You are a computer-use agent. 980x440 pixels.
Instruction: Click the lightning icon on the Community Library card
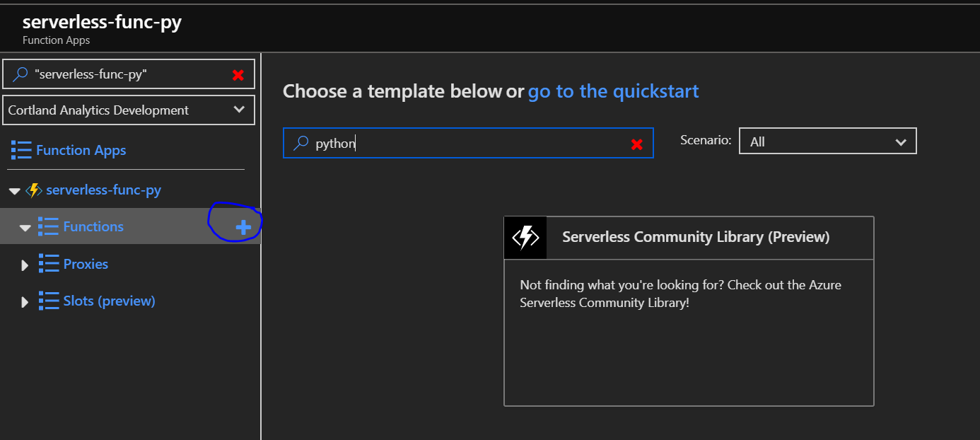[525, 238]
